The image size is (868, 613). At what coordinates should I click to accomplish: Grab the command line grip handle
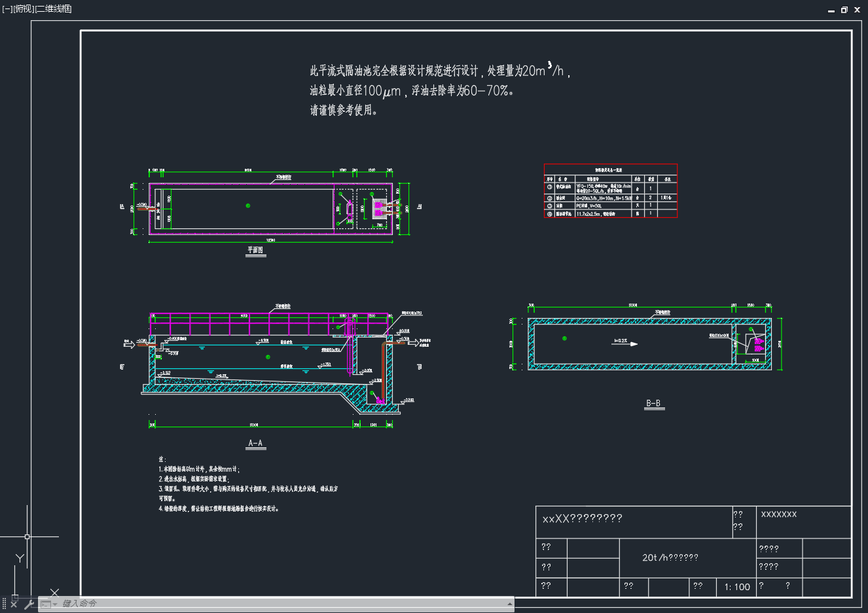click(4, 604)
